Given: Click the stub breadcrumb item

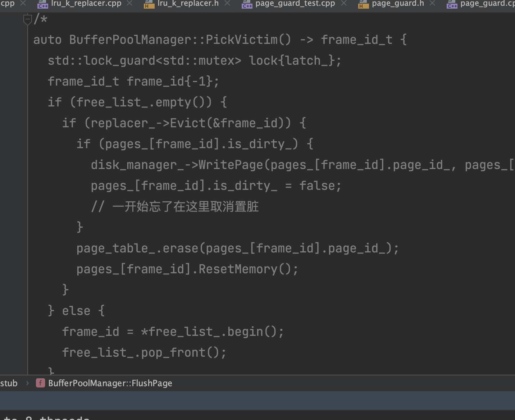Looking at the screenshot, I should click(x=9, y=383).
